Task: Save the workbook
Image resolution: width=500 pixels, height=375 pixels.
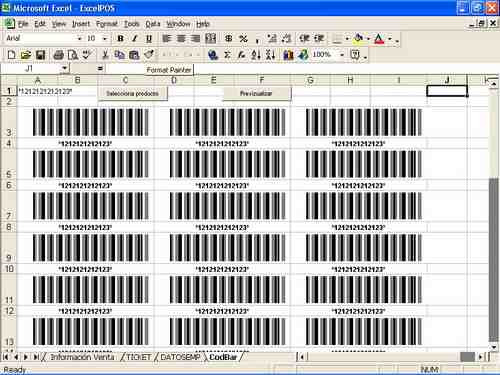Action: (x=40, y=55)
